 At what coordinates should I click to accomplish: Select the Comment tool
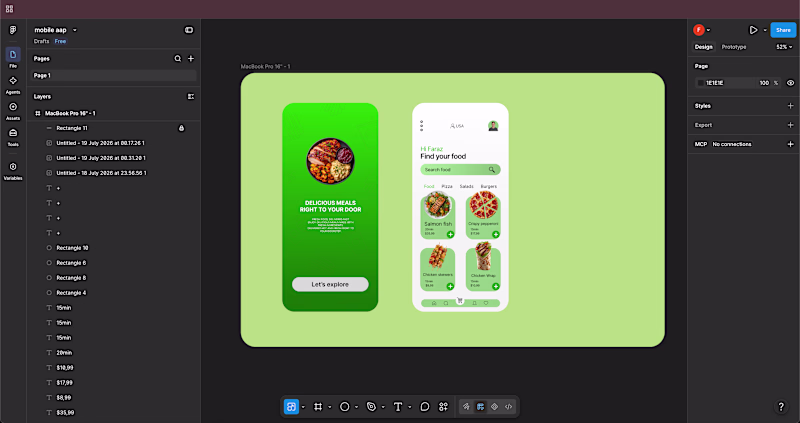point(424,407)
